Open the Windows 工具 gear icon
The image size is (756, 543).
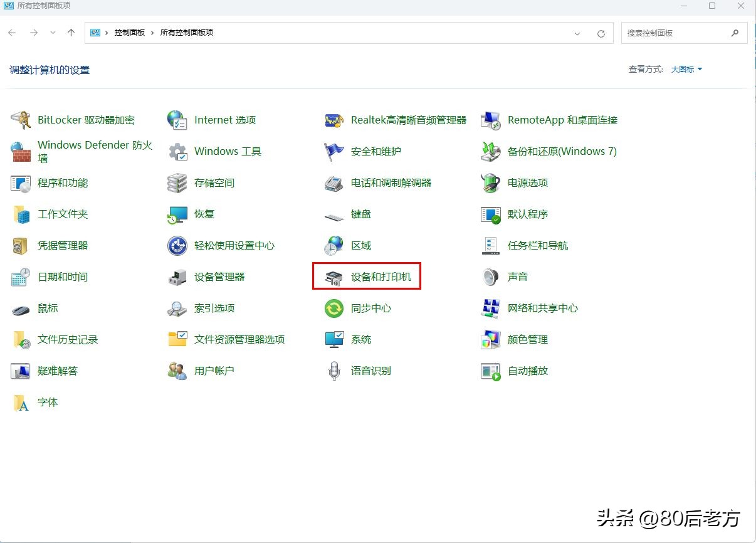(177, 151)
